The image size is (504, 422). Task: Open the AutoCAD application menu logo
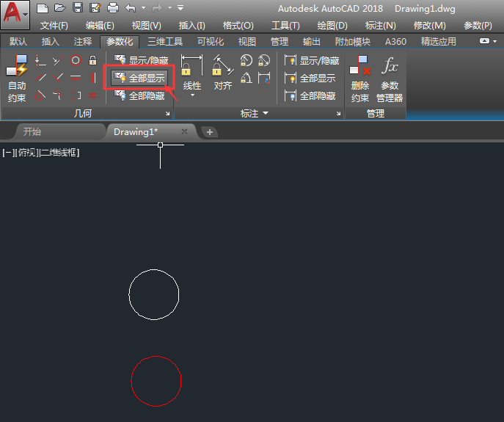15,15
